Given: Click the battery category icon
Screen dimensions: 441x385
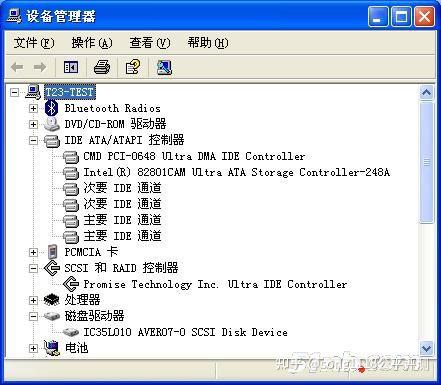Looking at the screenshot, I should click(52, 348).
